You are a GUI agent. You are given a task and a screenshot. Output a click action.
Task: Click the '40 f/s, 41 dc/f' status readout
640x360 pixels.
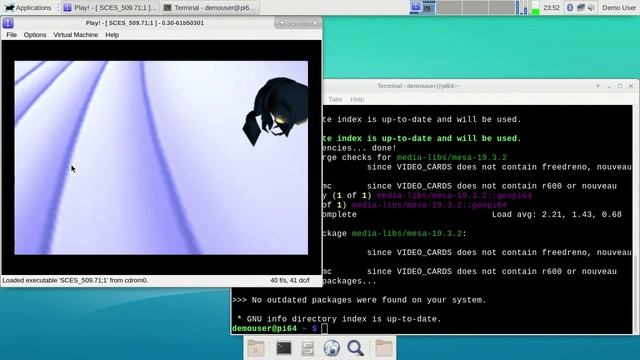click(290, 280)
